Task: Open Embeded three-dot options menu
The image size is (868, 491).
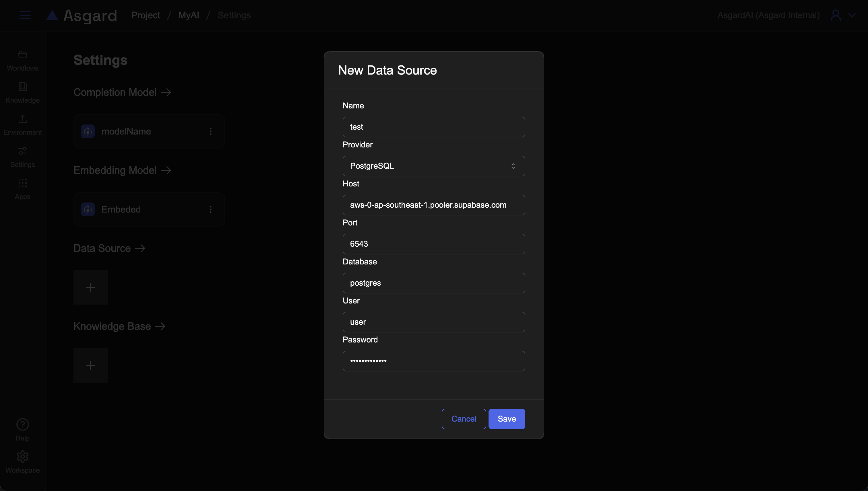Action: pyautogui.click(x=211, y=209)
